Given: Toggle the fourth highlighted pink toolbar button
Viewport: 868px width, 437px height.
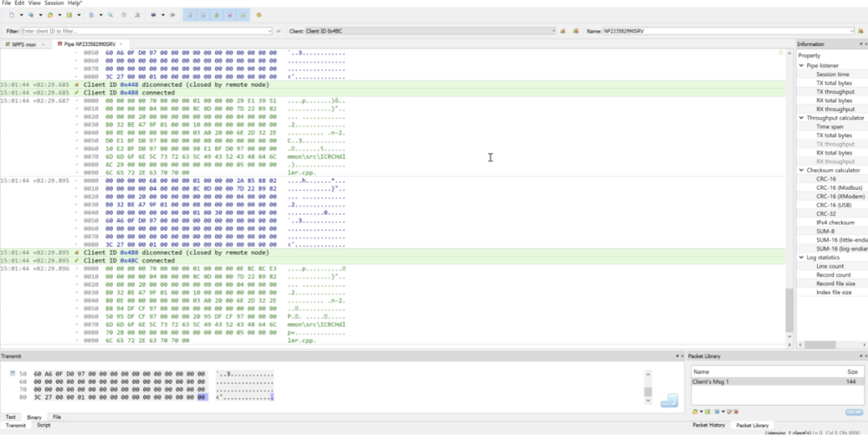Looking at the screenshot, I should click(230, 15).
